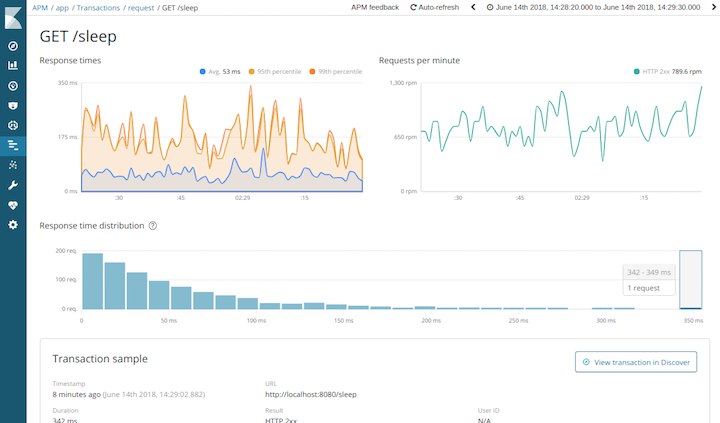Click the 53 ms average value
Screen dimensions: 720x423
tap(231, 72)
